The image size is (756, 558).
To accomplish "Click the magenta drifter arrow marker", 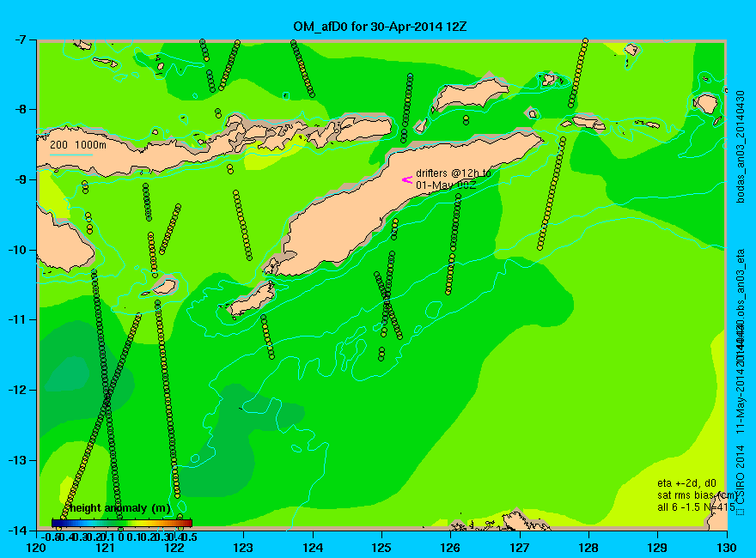I will pos(407,179).
